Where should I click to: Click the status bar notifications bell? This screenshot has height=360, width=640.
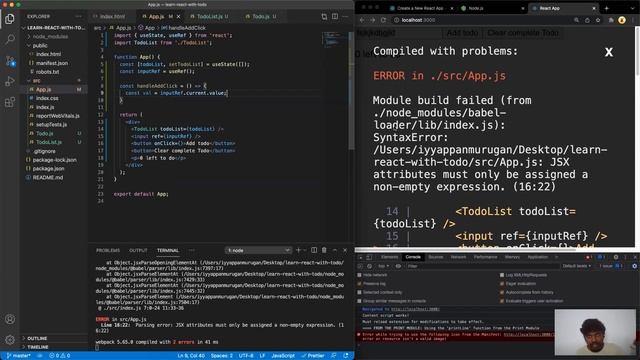click(x=346, y=356)
